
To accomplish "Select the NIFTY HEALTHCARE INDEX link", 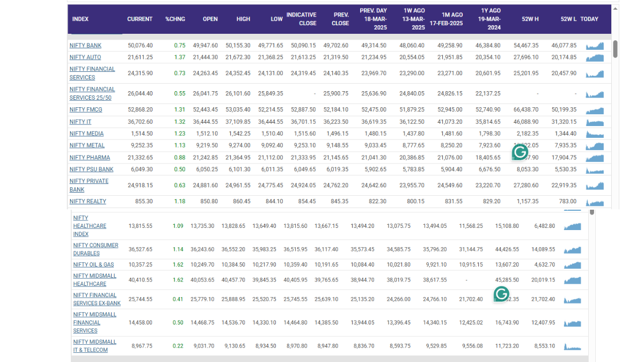I will (x=89, y=226).
